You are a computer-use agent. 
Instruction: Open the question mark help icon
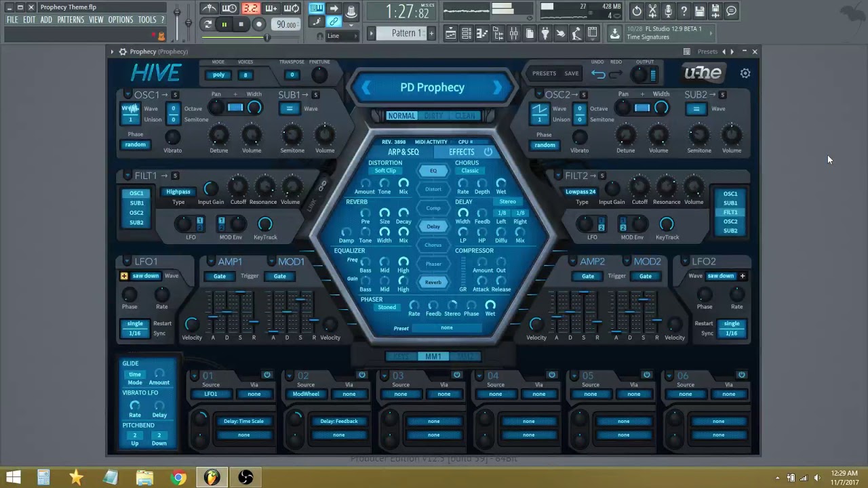(684, 11)
